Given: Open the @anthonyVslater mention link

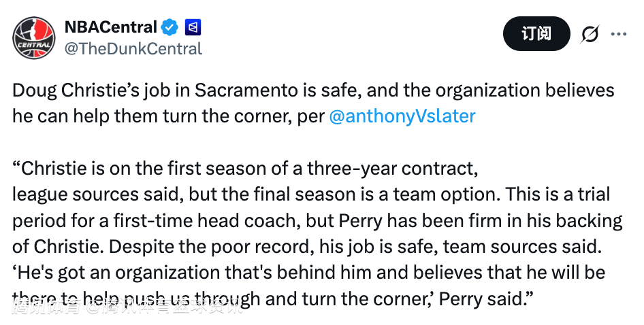Looking at the screenshot, I should click(402, 116).
